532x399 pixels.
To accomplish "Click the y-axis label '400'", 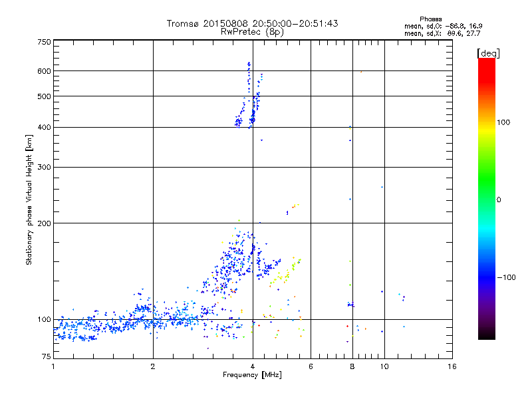I will coord(44,128).
